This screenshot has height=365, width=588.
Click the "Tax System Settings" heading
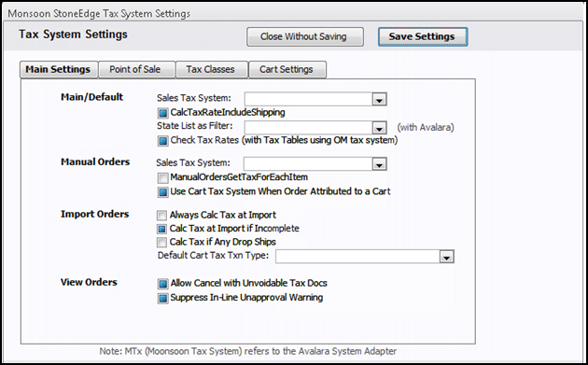click(x=73, y=35)
